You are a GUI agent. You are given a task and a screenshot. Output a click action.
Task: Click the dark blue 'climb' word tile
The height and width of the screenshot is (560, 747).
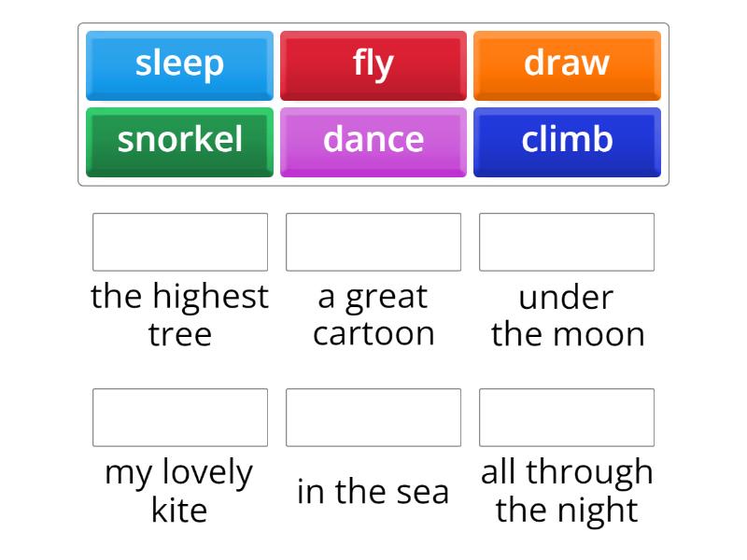(568, 141)
